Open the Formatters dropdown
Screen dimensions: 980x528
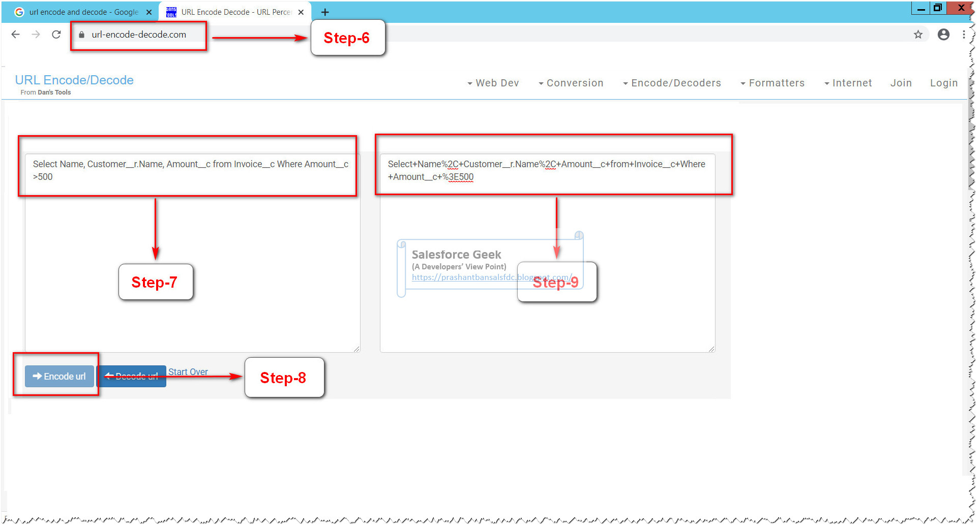[777, 83]
